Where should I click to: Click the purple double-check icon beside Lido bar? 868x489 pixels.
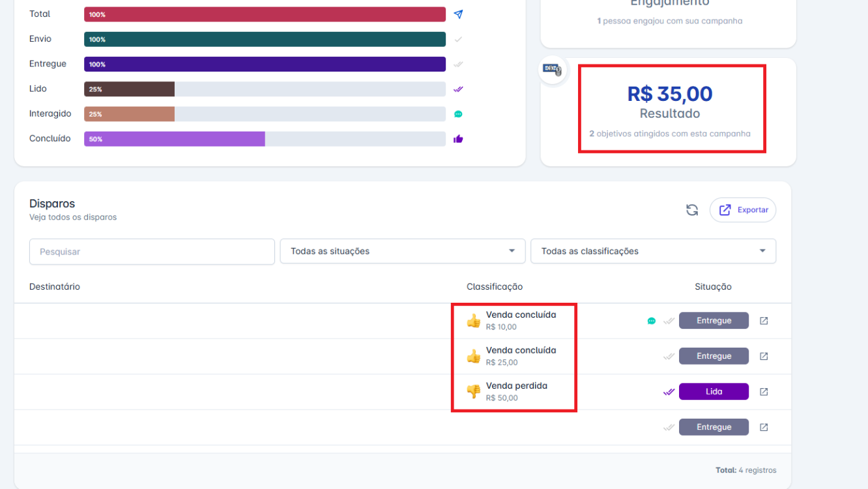458,89
